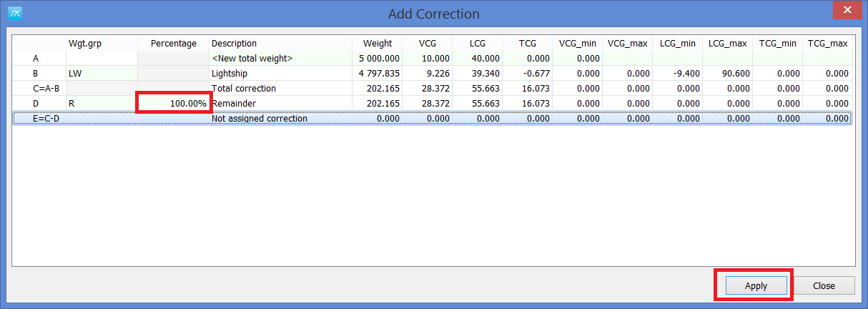Select row label D
This screenshot has height=309, width=868.
pos(39,103)
